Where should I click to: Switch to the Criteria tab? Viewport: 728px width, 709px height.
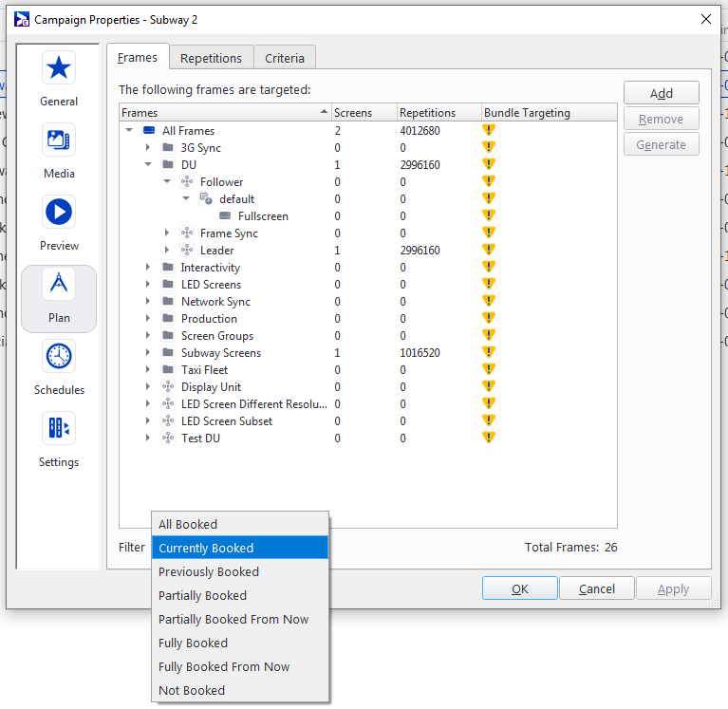285,58
